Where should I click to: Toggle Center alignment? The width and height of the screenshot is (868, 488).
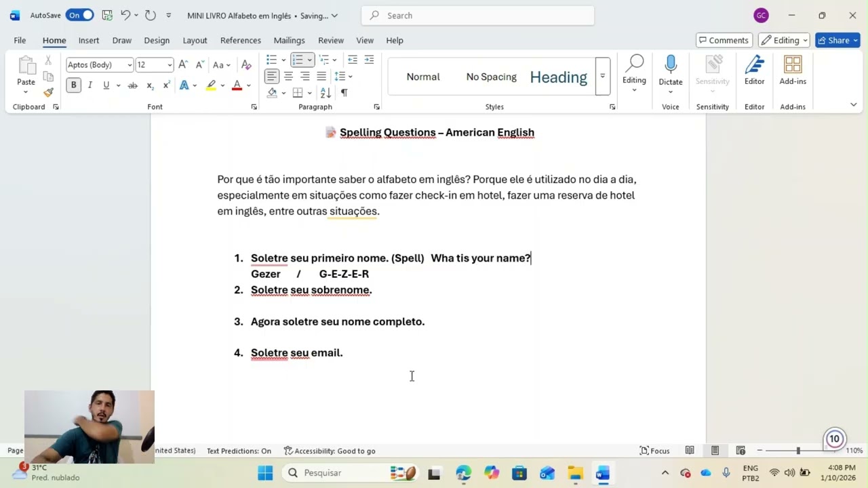(x=288, y=76)
